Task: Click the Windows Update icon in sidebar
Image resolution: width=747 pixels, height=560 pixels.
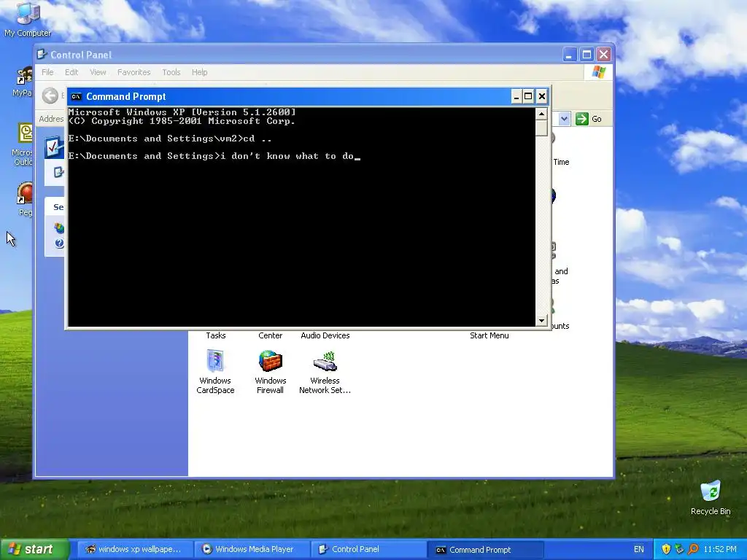Action: click(x=59, y=228)
